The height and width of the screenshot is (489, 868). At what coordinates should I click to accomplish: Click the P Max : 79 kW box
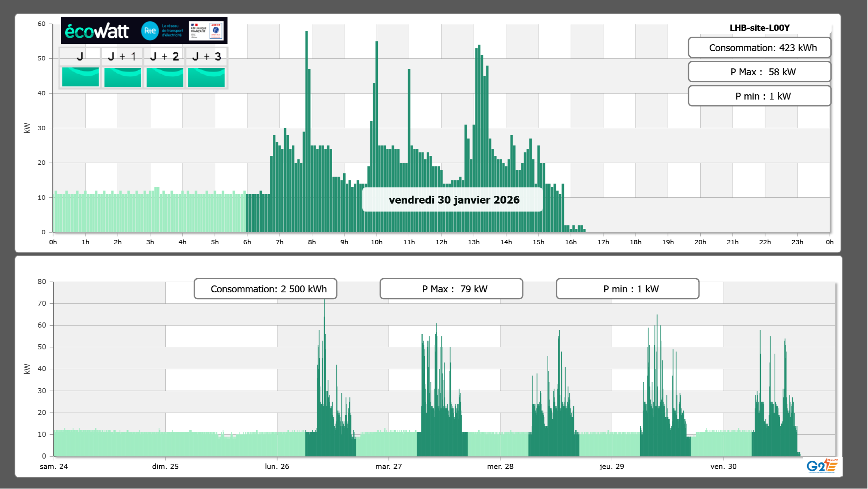pyautogui.click(x=451, y=289)
